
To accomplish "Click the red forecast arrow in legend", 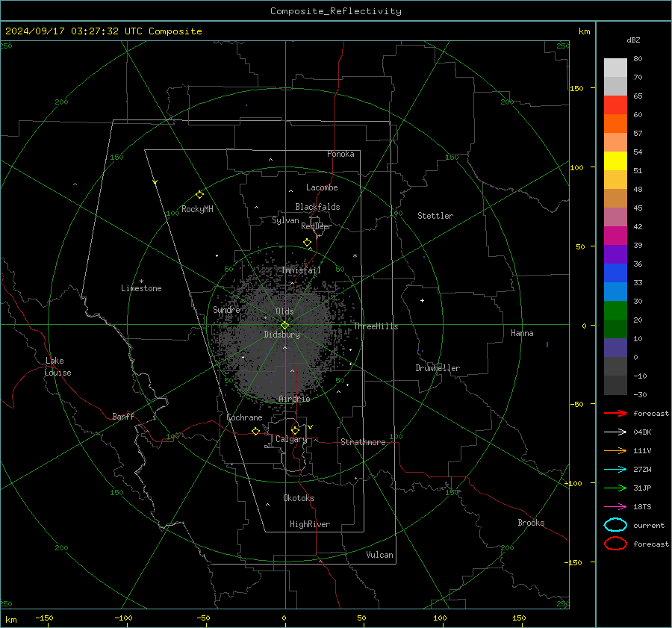I will [x=615, y=413].
